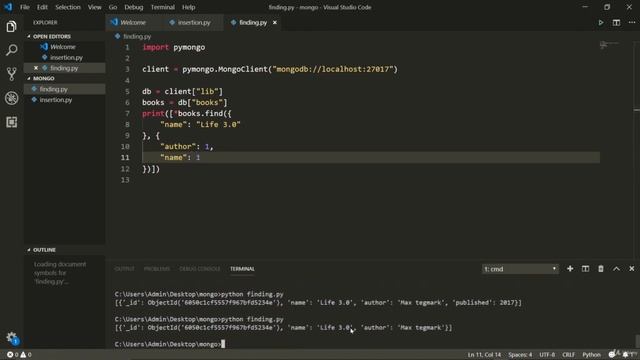Kill terminal with trash icon
Viewport: 640px width, 360px height.
point(601,269)
